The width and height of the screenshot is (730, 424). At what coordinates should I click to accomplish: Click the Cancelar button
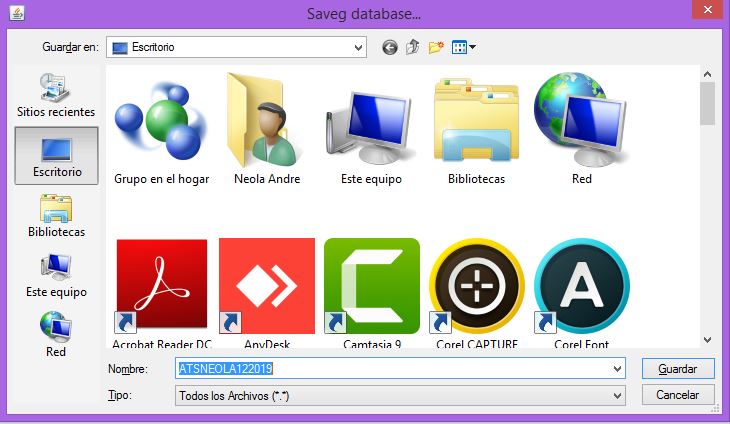coord(677,395)
